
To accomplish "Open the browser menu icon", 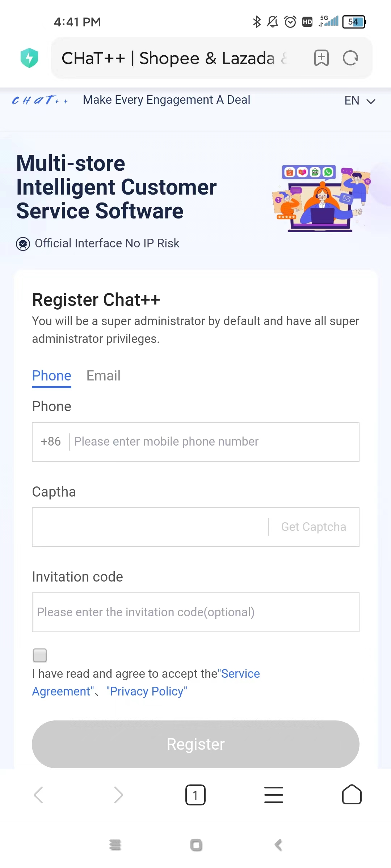I will (x=274, y=795).
